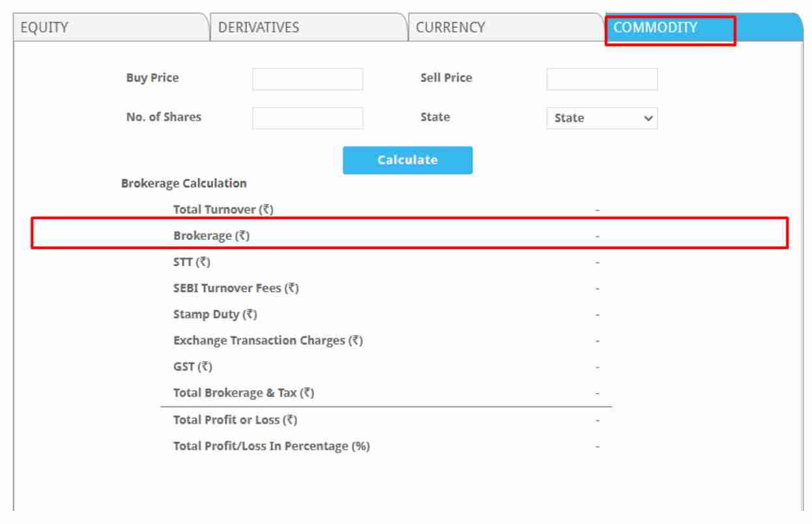This screenshot has width=812, height=524.
Task: Click the No. of Shares input box
Action: 308,118
